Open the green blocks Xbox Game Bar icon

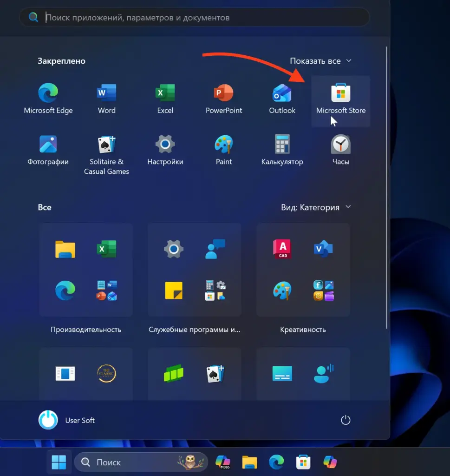click(173, 373)
